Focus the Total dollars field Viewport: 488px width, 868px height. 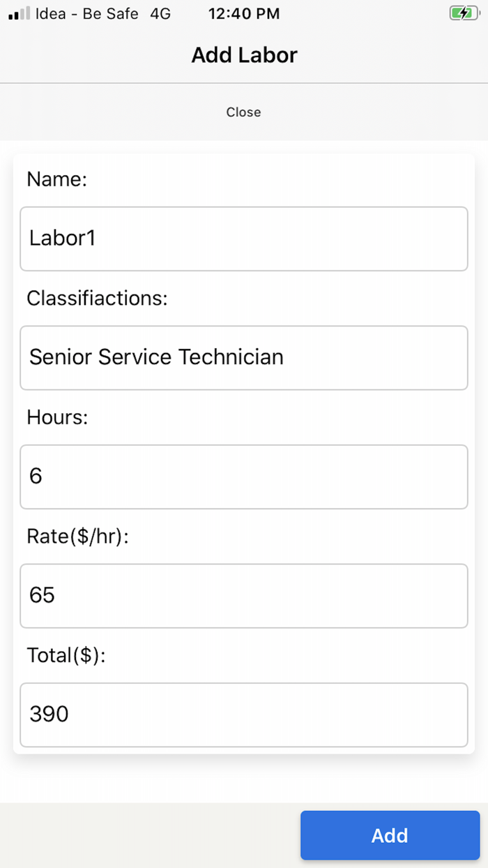click(x=243, y=714)
